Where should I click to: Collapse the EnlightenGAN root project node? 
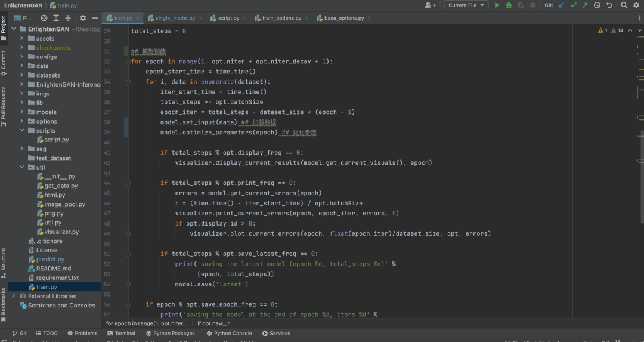(x=14, y=29)
